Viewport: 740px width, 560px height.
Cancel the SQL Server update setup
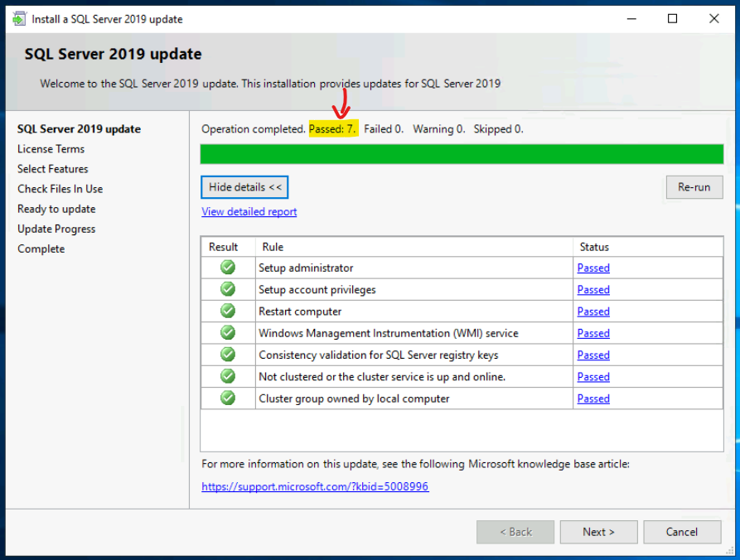[x=682, y=532]
